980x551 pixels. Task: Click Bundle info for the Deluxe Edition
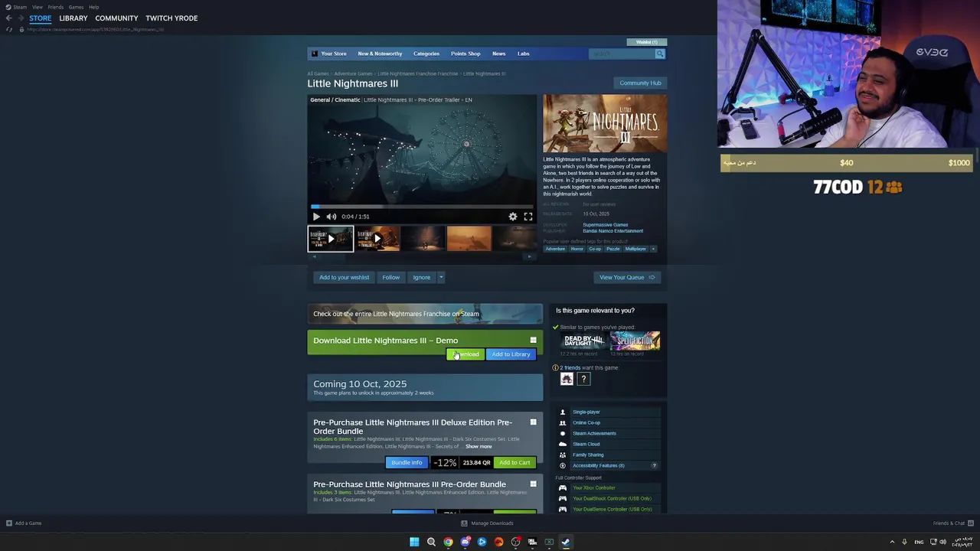pyautogui.click(x=407, y=462)
